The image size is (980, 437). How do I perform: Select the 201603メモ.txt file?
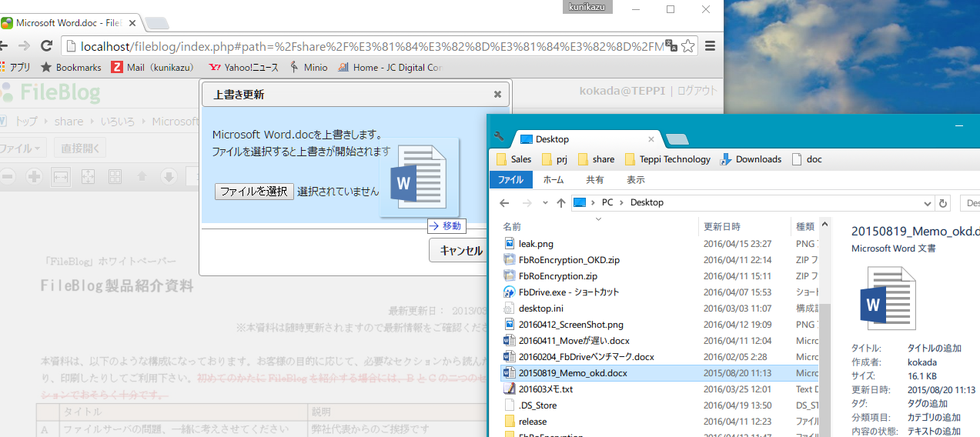tap(545, 389)
